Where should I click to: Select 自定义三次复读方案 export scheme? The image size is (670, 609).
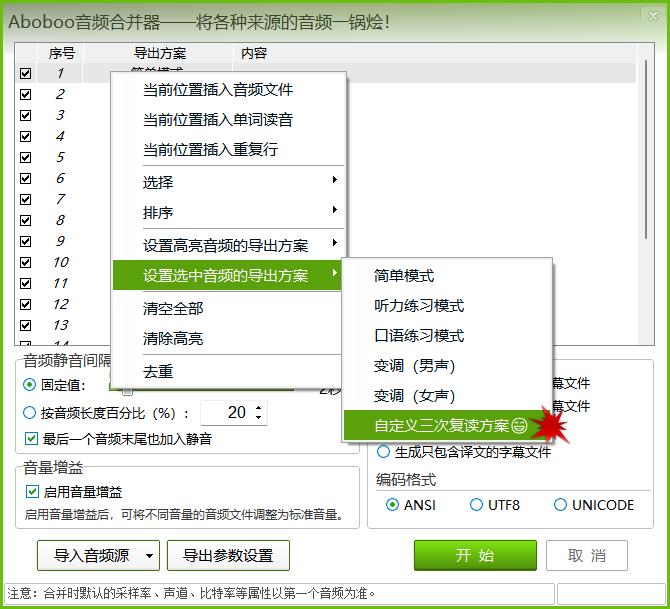pyautogui.click(x=447, y=425)
